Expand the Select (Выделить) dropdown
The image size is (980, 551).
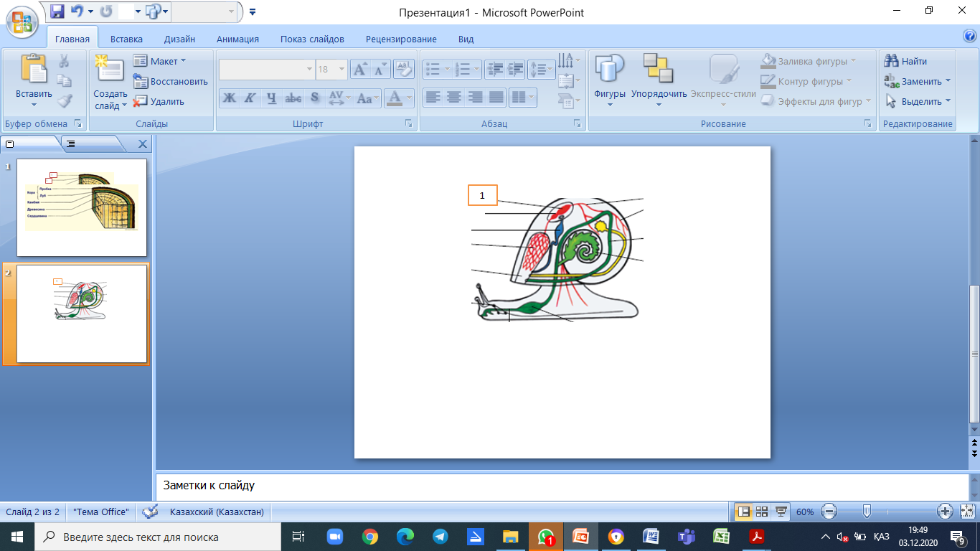pyautogui.click(x=947, y=101)
